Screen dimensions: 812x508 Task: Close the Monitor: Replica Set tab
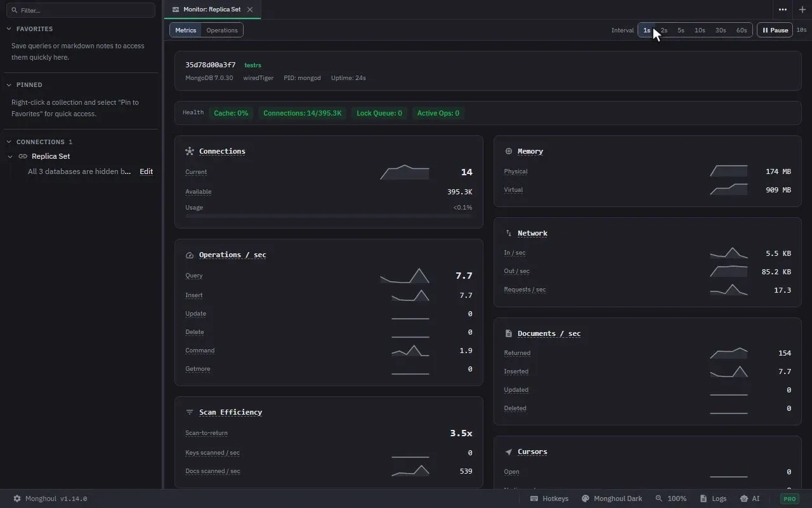(250, 10)
